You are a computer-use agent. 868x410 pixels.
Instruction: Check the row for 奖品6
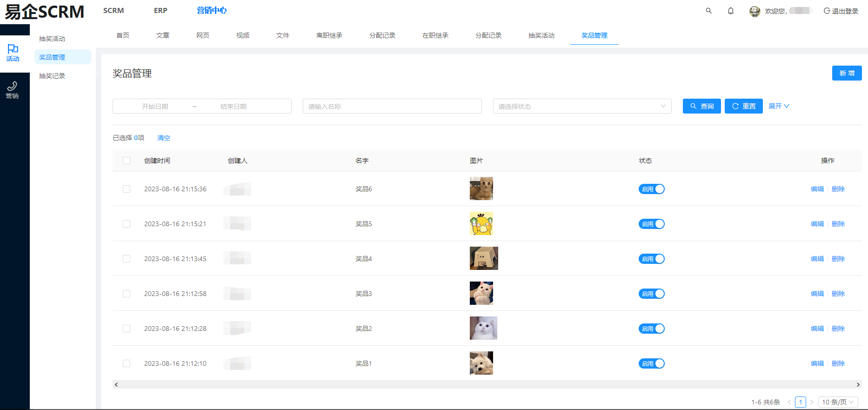[x=127, y=189]
